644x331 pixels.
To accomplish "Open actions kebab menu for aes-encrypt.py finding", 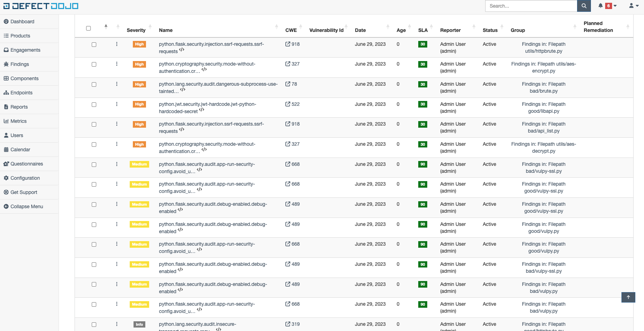I will (117, 64).
